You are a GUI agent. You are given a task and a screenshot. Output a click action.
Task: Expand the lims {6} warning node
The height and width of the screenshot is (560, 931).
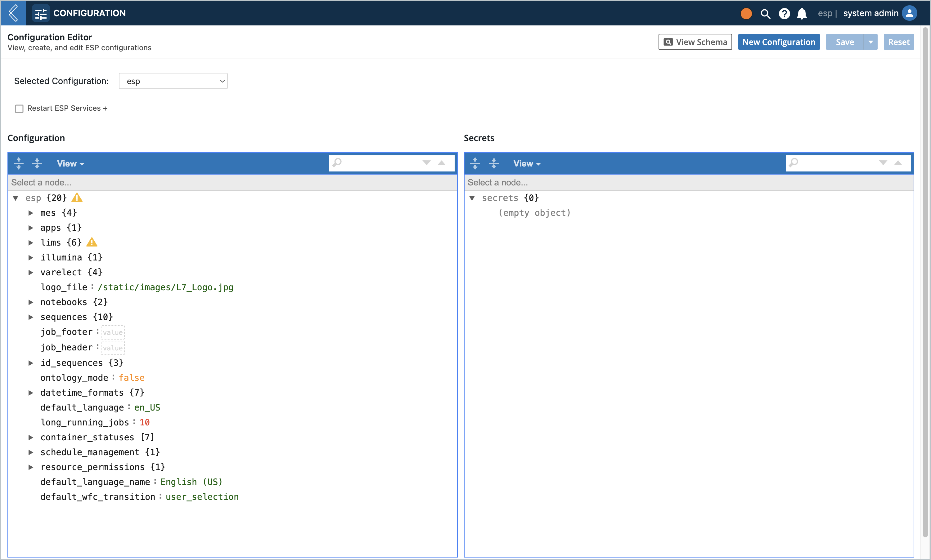click(31, 242)
